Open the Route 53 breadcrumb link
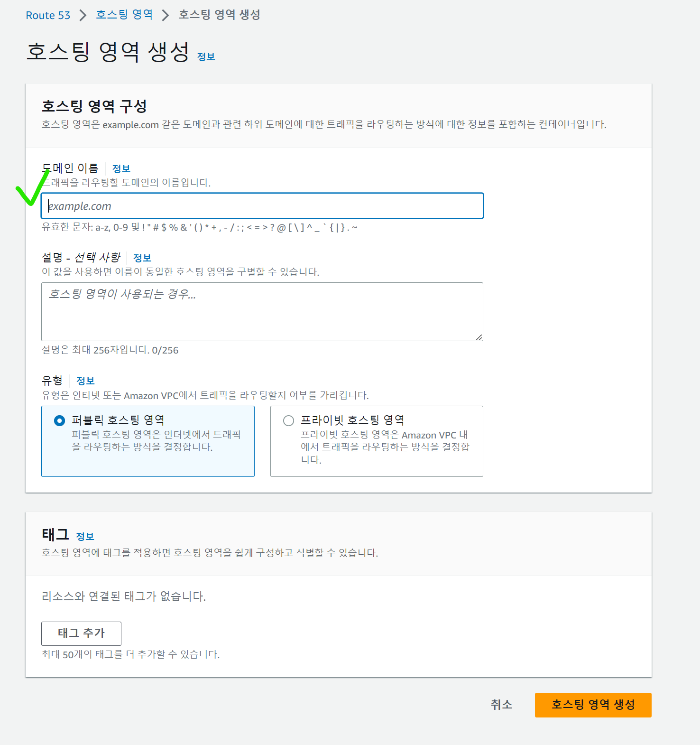 [48, 15]
